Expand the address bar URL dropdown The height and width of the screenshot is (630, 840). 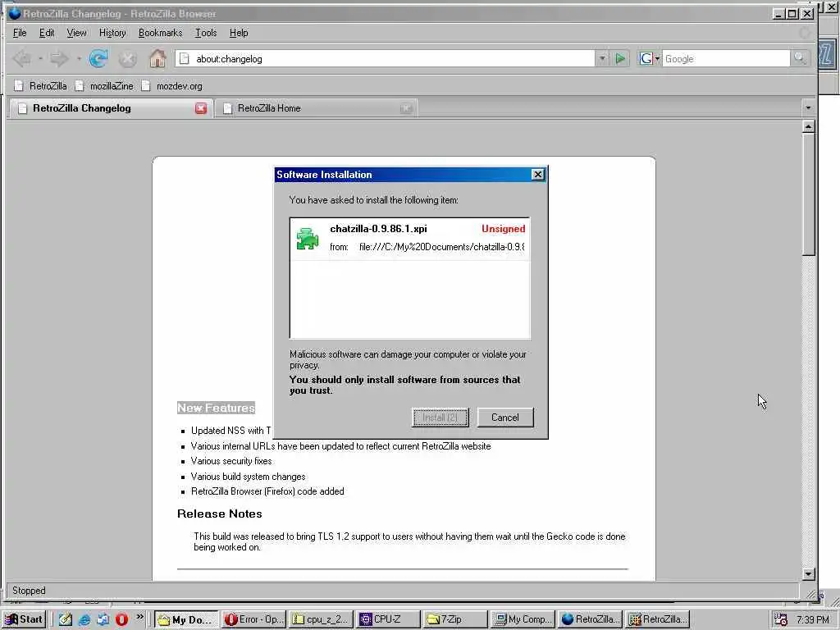tap(602, 58)
